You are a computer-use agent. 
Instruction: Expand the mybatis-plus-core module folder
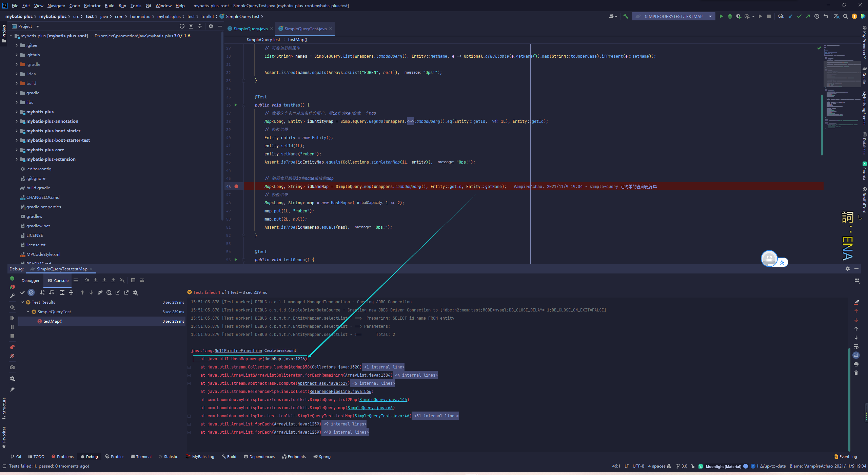pos(17,150)
